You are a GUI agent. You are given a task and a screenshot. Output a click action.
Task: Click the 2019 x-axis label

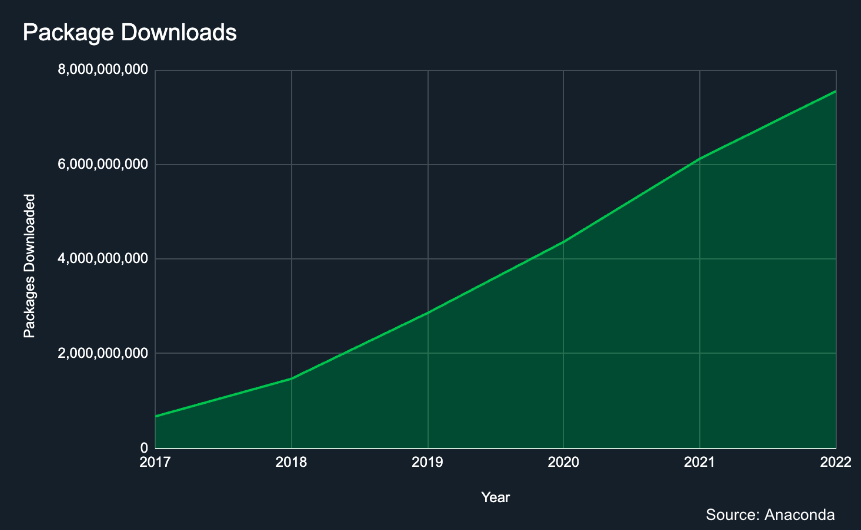coord(427,462)
